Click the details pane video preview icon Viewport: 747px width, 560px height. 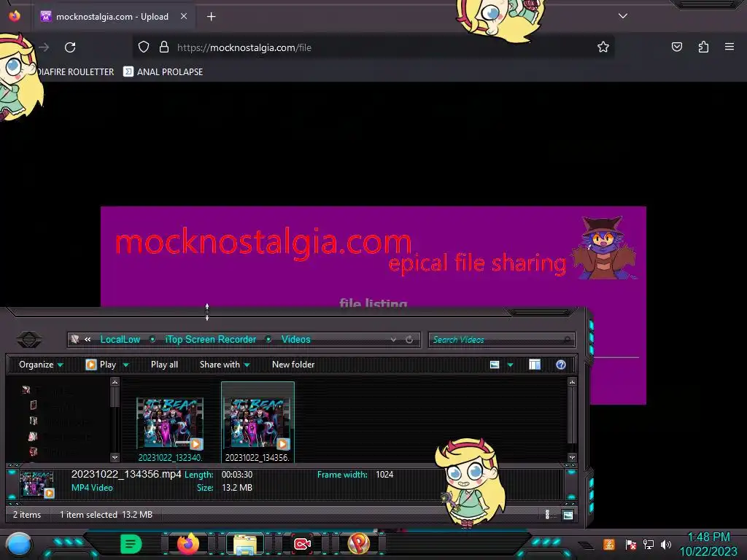coord(36,484)
